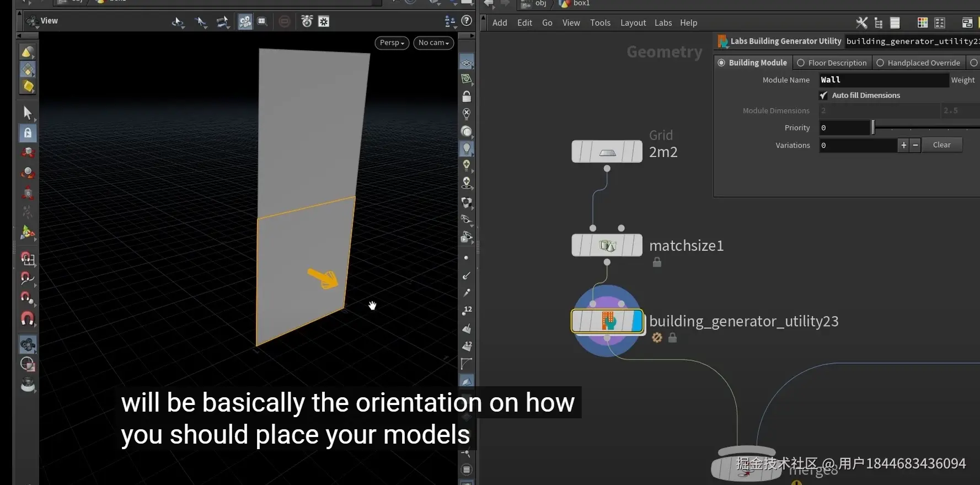The image size is (980, 485).
Task: Open the Tools menu in network editor
Action: [600, 23]
